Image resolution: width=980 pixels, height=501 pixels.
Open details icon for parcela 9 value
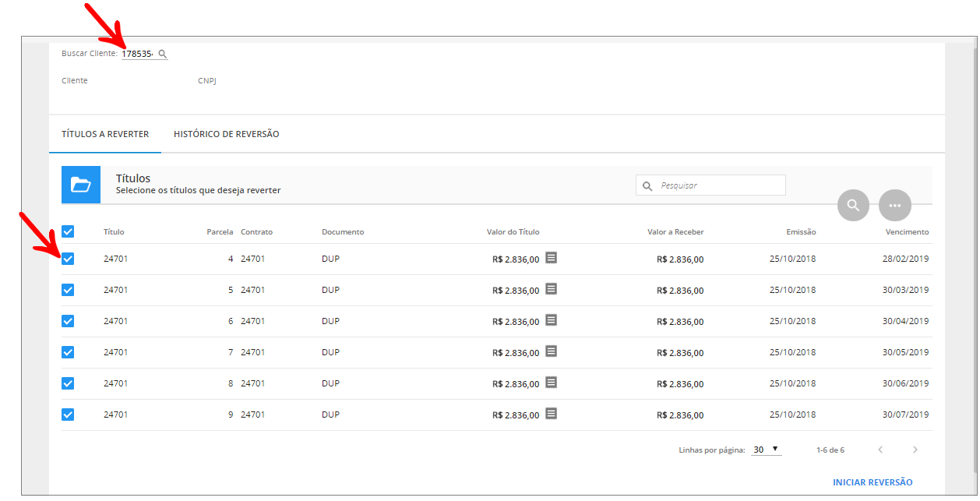[x=551, y=414]
